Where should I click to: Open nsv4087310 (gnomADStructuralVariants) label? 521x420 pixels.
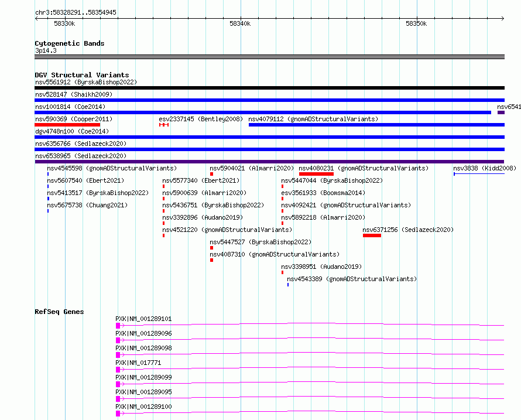pos(275,254)
